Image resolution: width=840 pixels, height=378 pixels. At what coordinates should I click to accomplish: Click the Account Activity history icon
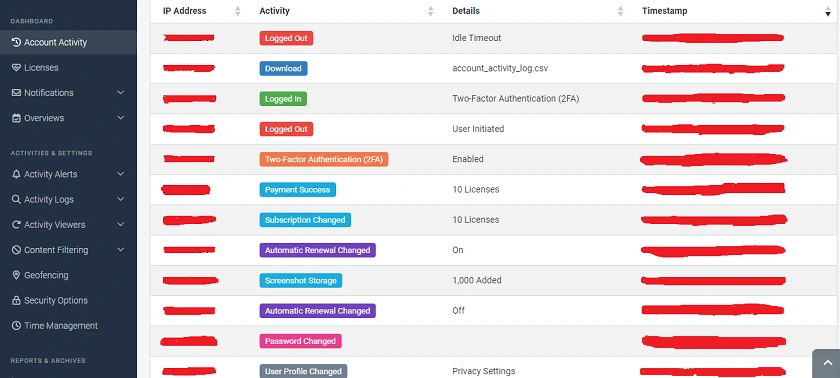click(16, 42)
